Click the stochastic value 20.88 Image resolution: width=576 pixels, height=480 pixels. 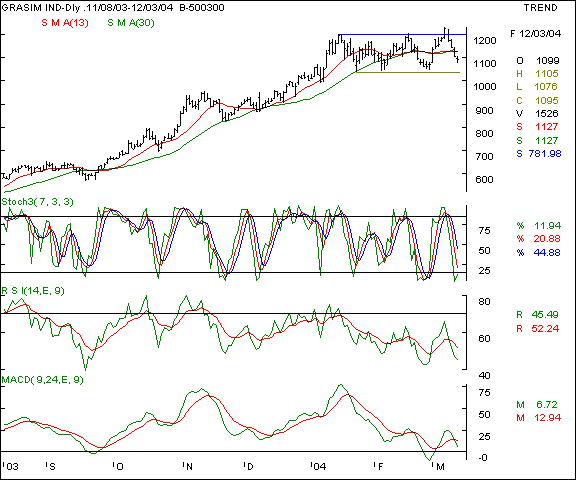pos(547,239)
